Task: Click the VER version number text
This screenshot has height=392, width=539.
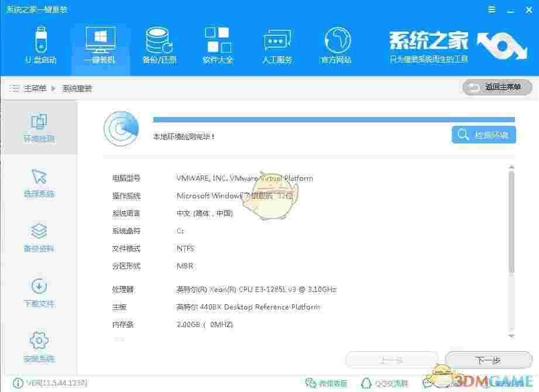Action: point(57,383)
